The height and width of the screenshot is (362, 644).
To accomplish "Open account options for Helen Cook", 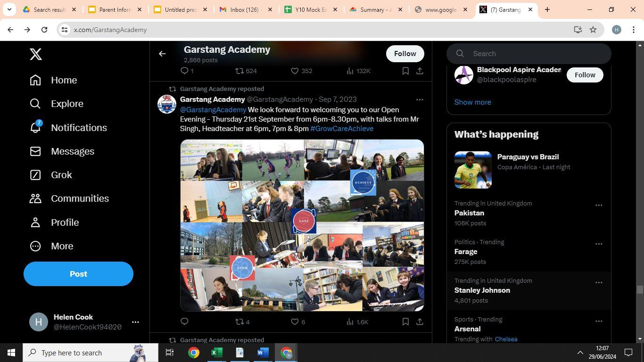I will (x=135, y=322).
